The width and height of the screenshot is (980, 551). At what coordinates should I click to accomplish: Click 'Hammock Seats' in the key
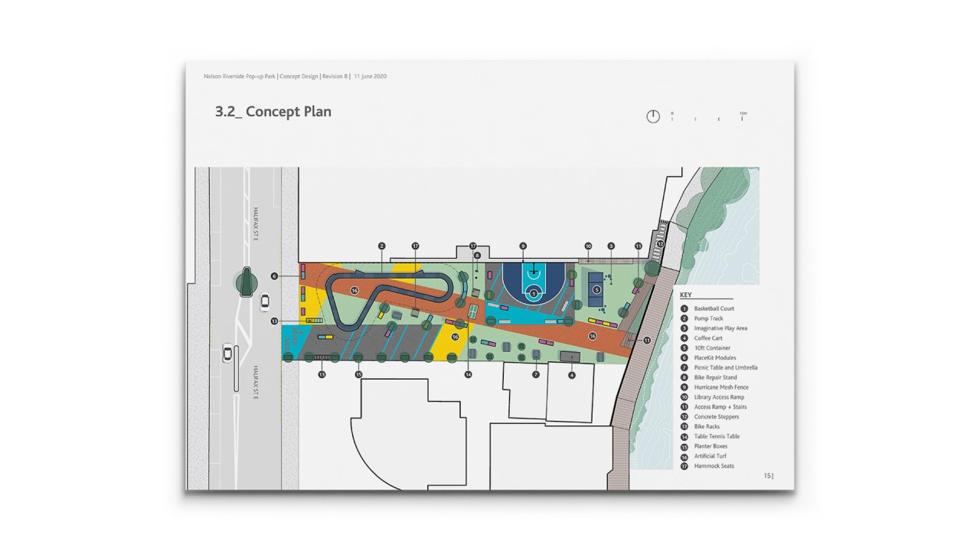coord(714,466)
